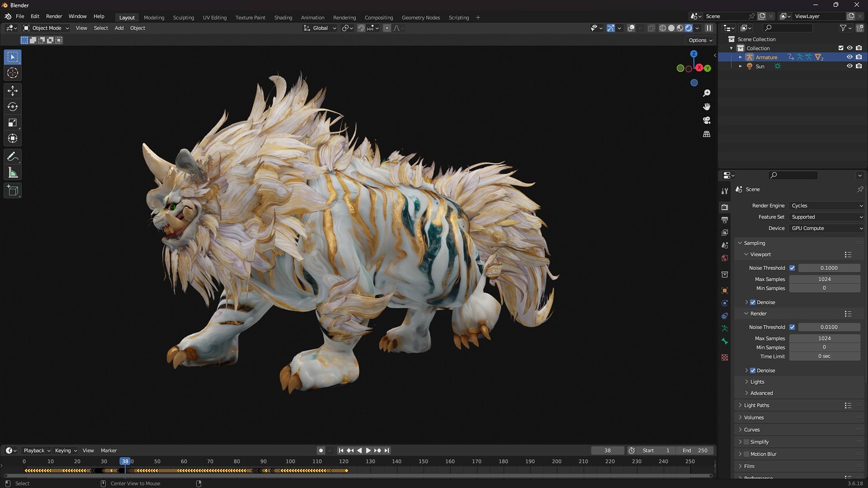Disable Armature in renders camera icon

pyautogui.click(x=859, y=57)
